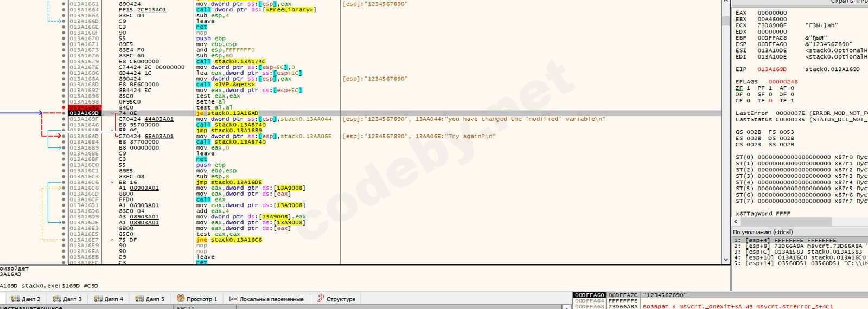The height and width of the screenshot is (309, 868).
Task: Open the Дамп 4 tab
Action: pos(108,299)
